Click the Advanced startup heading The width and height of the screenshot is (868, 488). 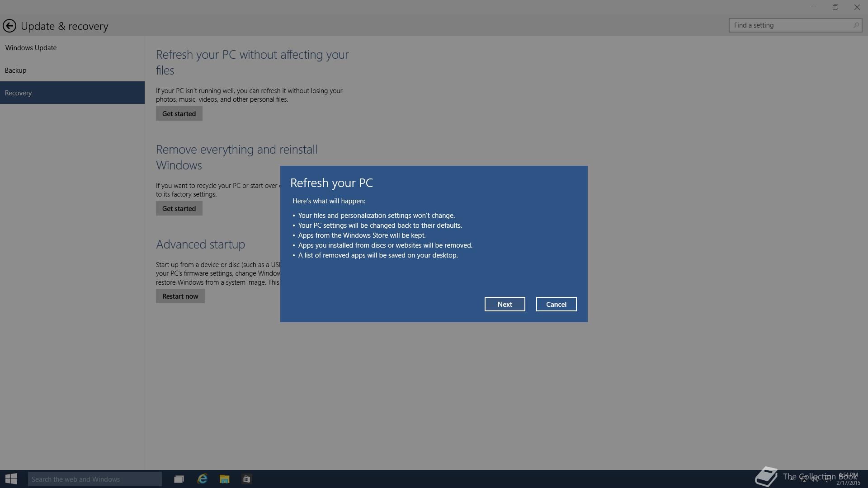tap(200, 244)
